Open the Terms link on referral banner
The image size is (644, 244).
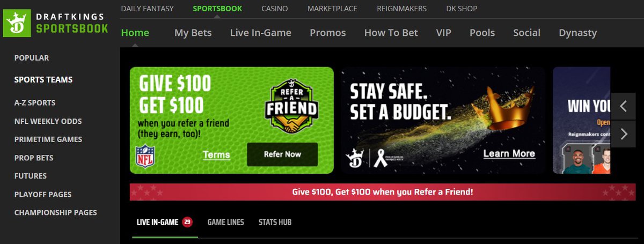[216, 155]
